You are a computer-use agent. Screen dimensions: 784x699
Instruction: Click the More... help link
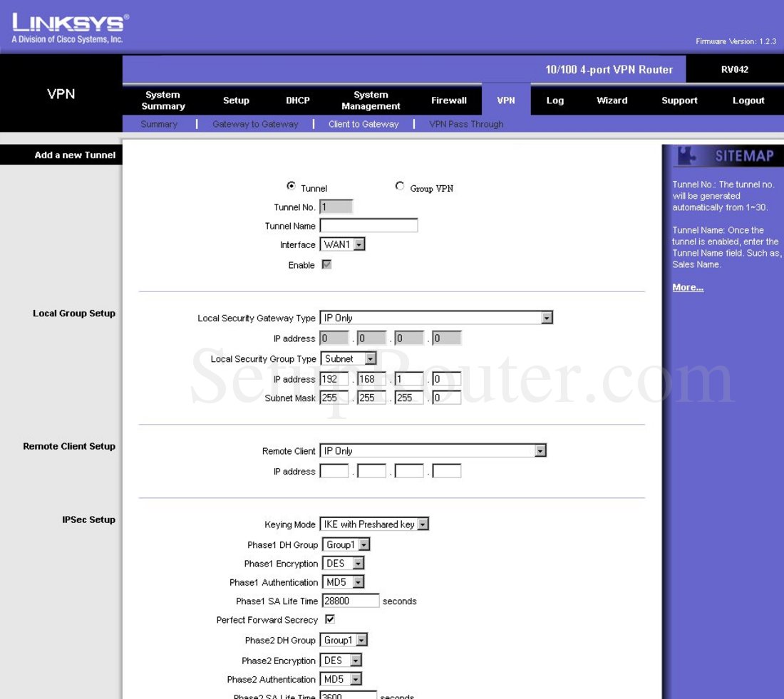688,287
